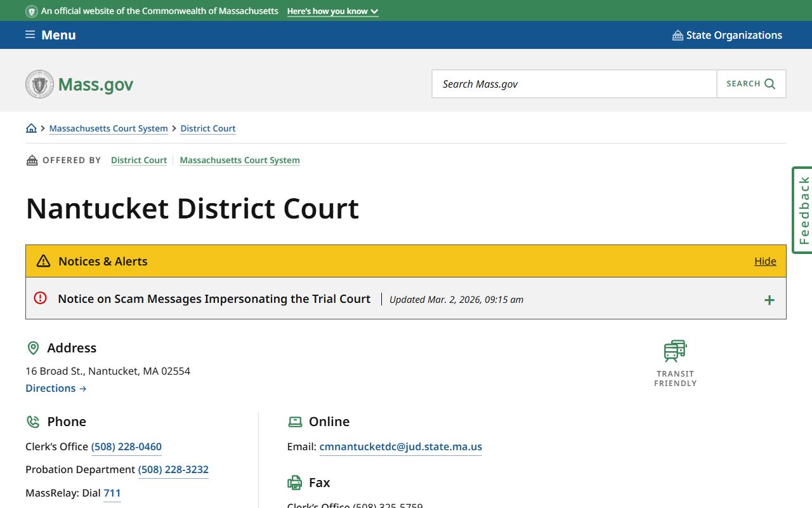The width and height of the screenshot is (812, 508).
Task: Click the State Organizations building icon
Action: (x=678, y=36)
